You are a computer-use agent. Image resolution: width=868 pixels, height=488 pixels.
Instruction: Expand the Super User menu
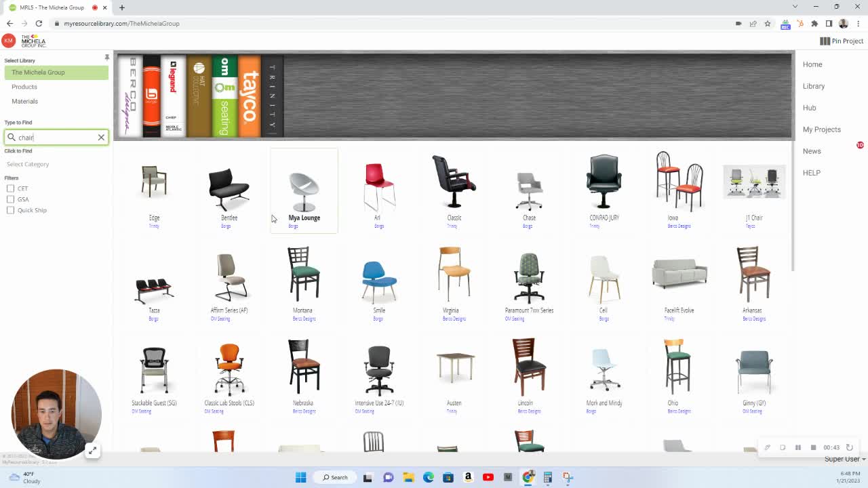tap(844, 459)
